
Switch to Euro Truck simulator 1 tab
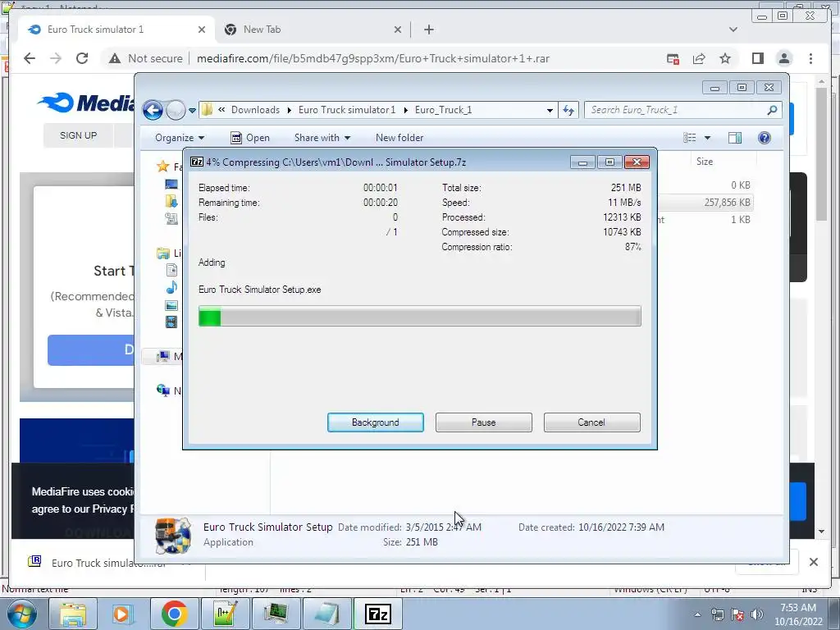115,30
